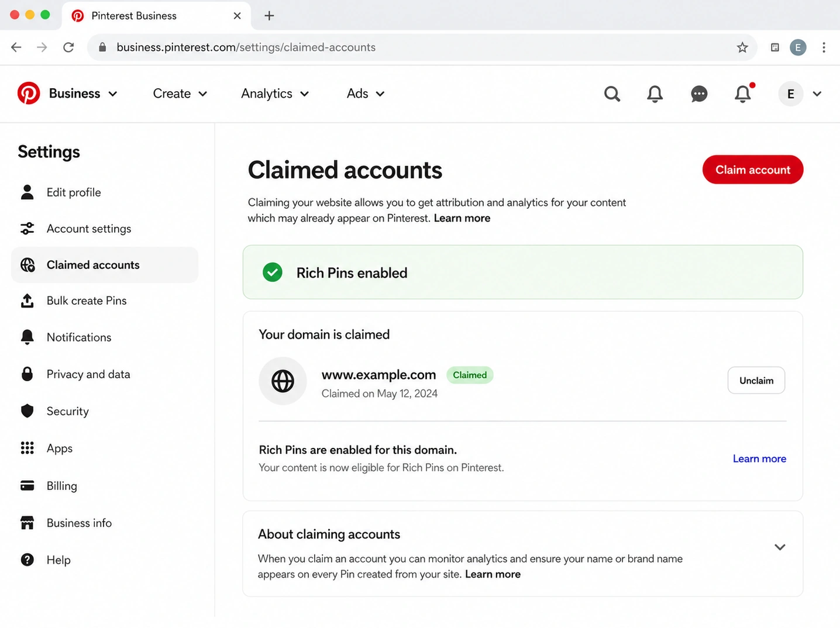Screen dimensions: 840x628
Task: Click Learn more in About claiming accounts
Action: pos(493,574)
